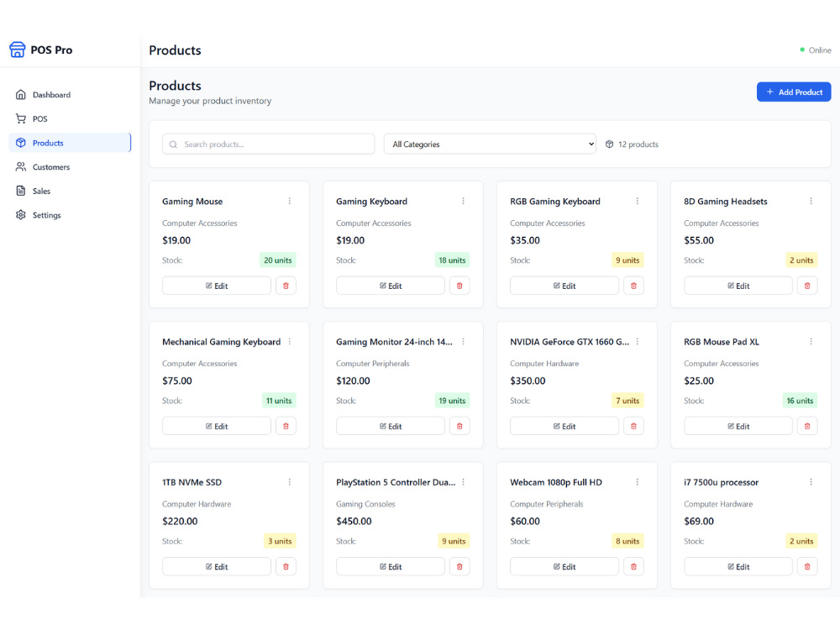The image size is (840, 630).
Task: Edit the Mechanical Gaming Keyboard product
Action: 217,426
